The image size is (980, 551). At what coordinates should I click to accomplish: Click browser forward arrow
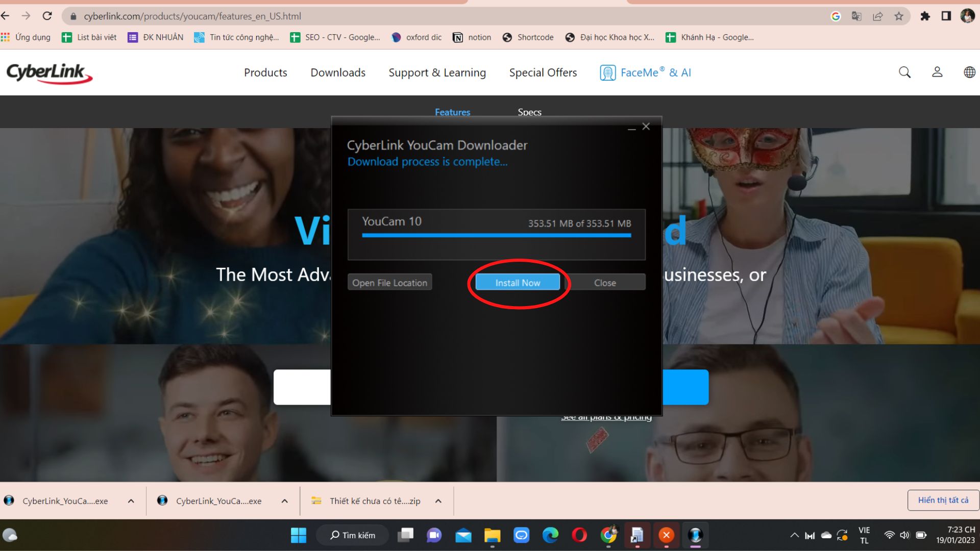(x=26, y=16)
